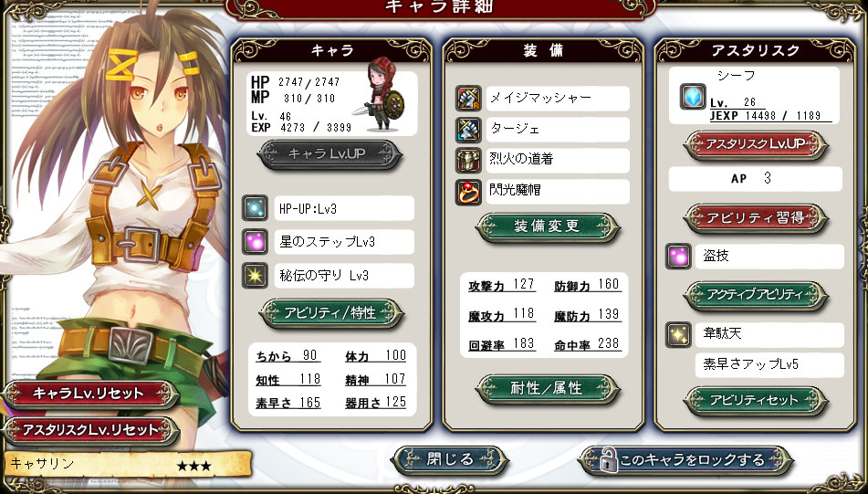The height and width of the screenshot is (494, 868).
Task: Close the screen with 閉じる
Action: (x=449, y=459)
